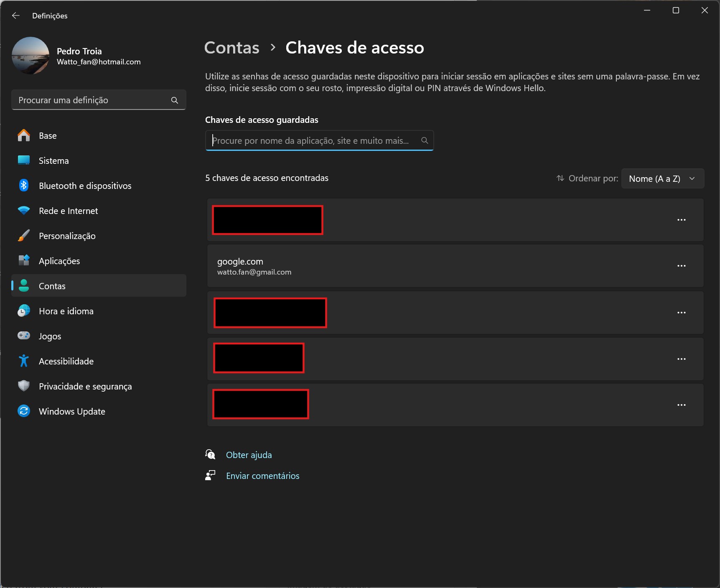Go to Rede e Internet settings
The width and height of the screenshot is (720, 588).
pos(68,211)
